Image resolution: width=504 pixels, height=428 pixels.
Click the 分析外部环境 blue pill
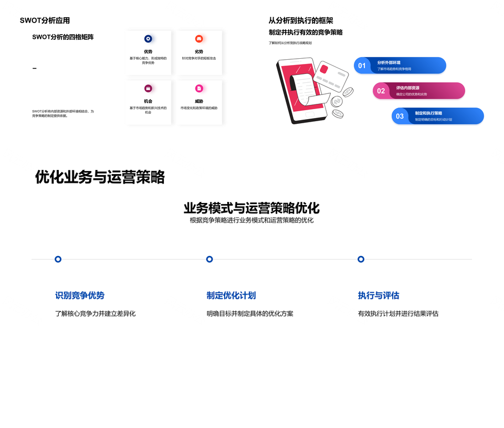tap(400, 66)
